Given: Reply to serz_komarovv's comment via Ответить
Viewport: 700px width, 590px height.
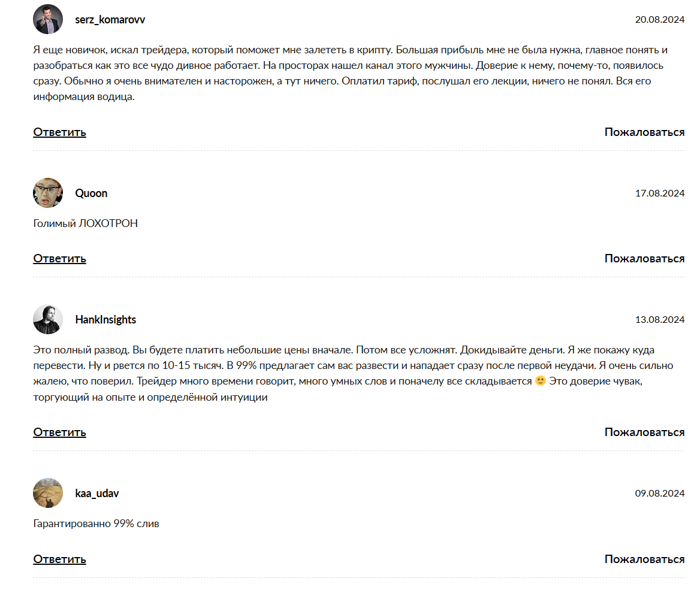Looking at the screenshot, I should click(x=59, y=132).
